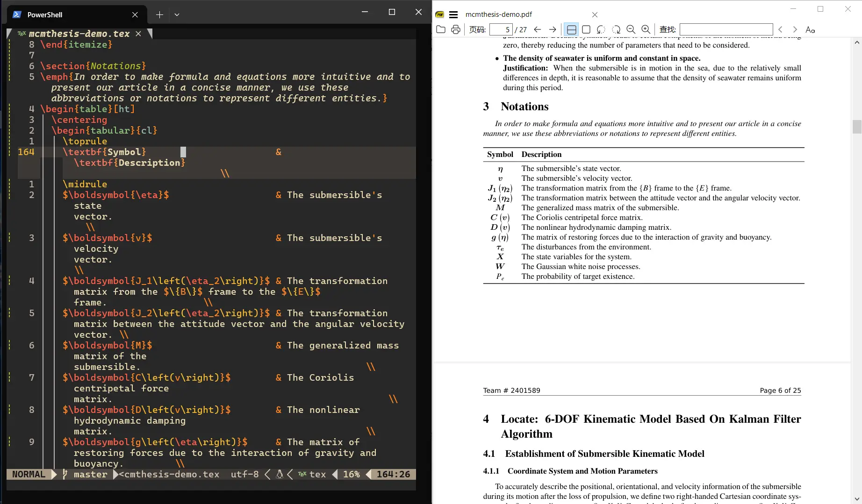Open the hamburger menu in PDF viewer
This screenshot has width=862, height=504.
pos(453,14)
